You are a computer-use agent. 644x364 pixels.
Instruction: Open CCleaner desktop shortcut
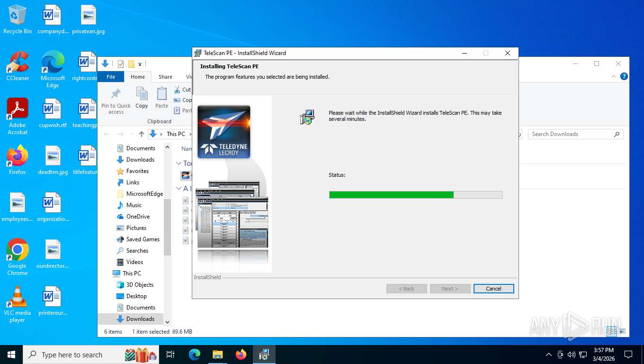pyautogui.click(x=18, y=66)
